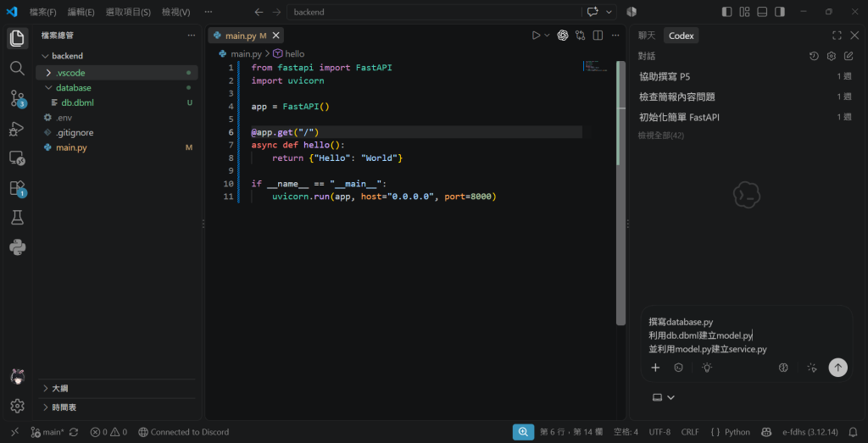Screen dimensions: 868x443
Task: Open the 檢查簡報內容問題 conversation
Action: (x=745, y=97)
